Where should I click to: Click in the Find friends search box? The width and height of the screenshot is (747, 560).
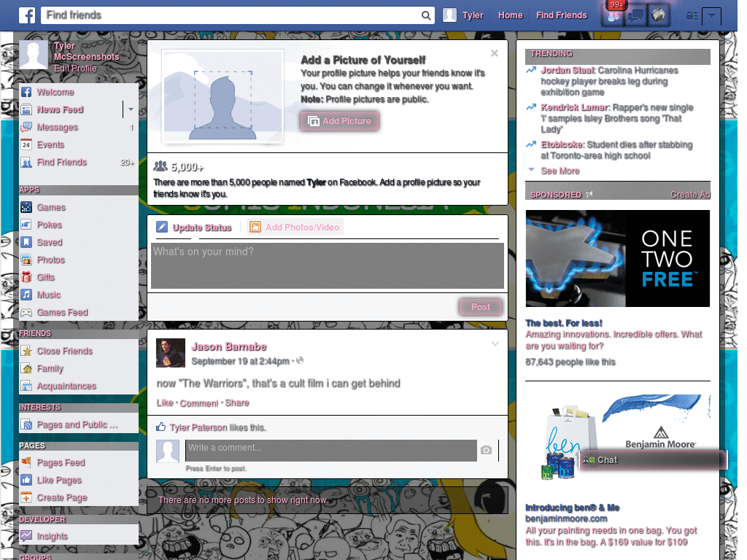(x=232, y=15)
